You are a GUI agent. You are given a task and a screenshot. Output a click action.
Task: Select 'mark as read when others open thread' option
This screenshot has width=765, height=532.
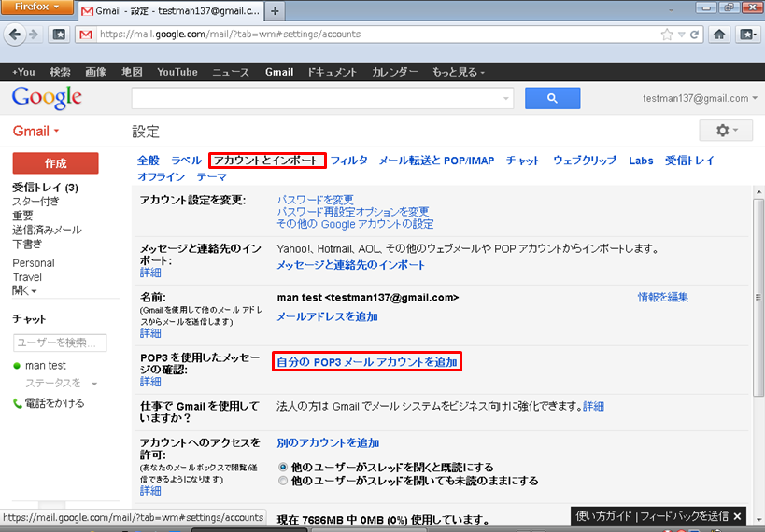[283, 468]
